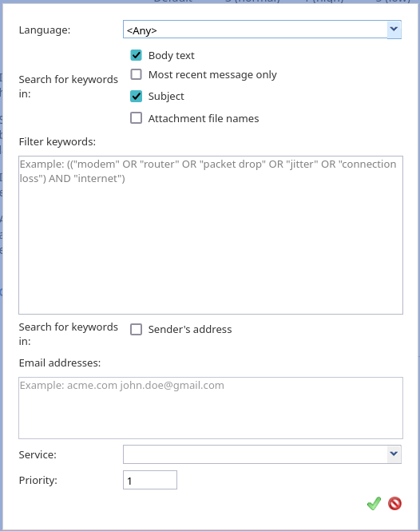Click the Priority field containing 1
The height and width of the screenshot is (531, 420).
click(x=150, y=480)
